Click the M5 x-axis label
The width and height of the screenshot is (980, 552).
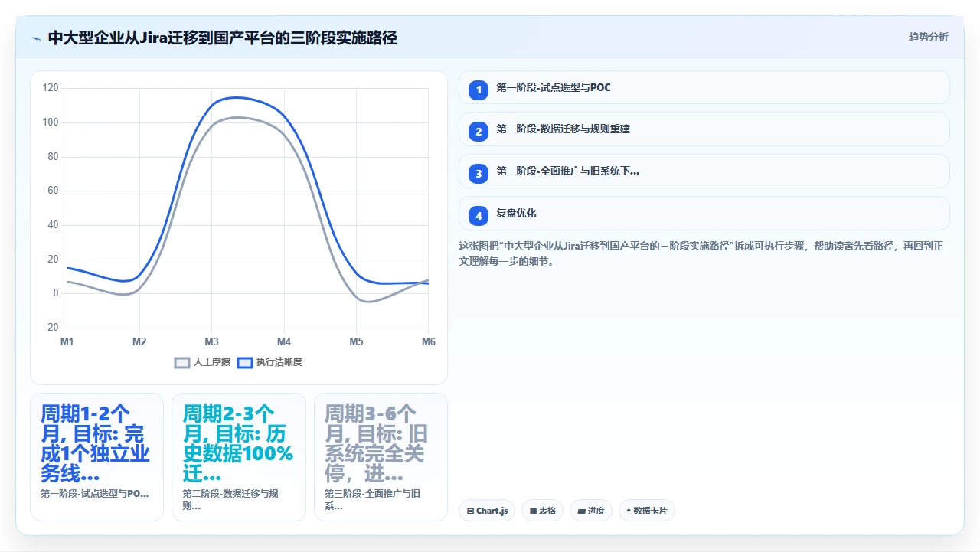click(357, 341)
